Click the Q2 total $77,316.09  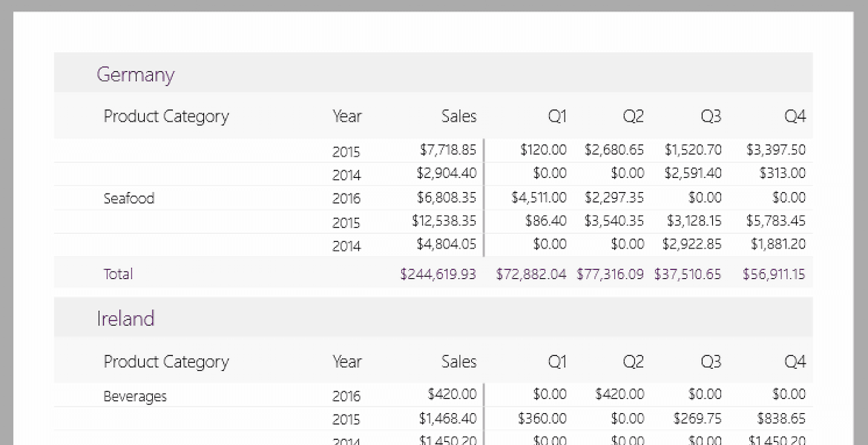pos(610,274)
